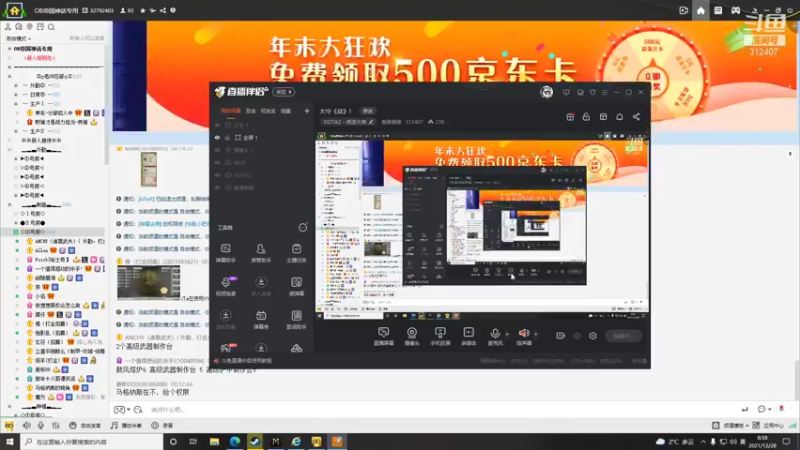The height and width of the screenshot is (450, 800).
Task: Click the plus icon to add scene
Action: coord(307,111)
